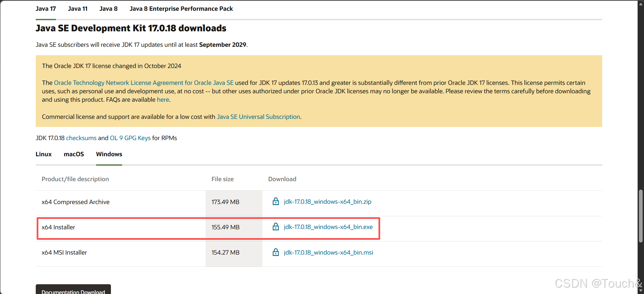Click lock icon beside the zip download
Viewport: 644px width, 294px height.
(276, 201)
